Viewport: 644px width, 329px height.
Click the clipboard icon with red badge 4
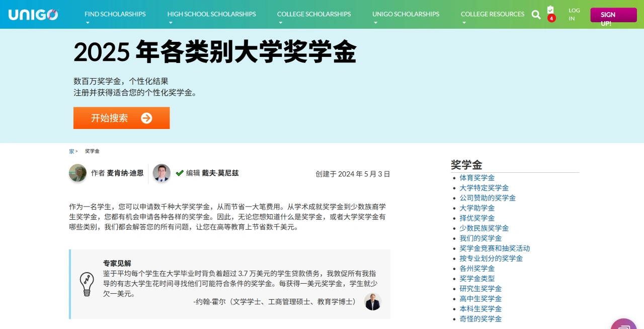coord(550,13)
